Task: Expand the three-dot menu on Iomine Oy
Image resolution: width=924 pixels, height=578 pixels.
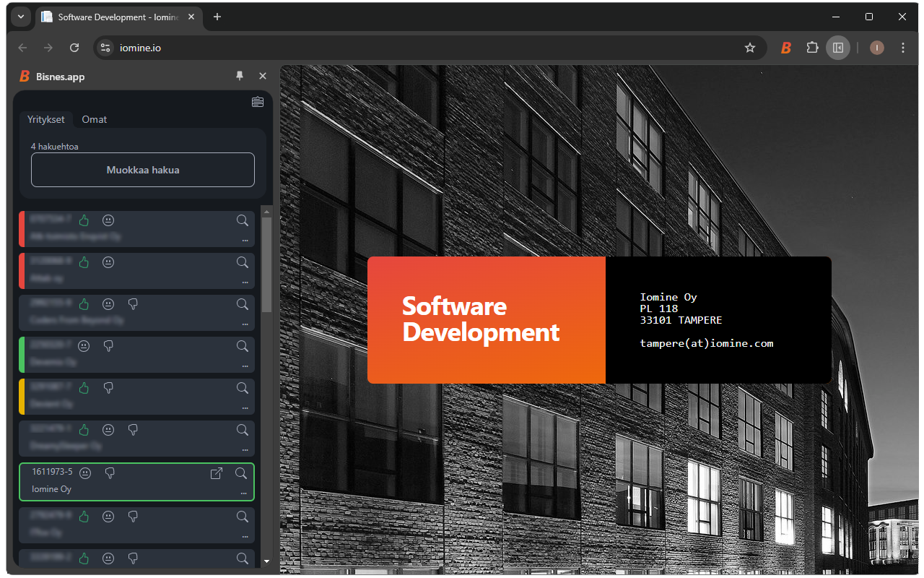Action: (x=244, y=493)
